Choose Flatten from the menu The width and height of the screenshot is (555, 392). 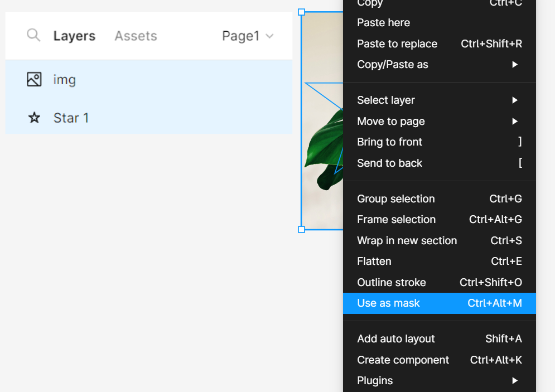[439, 261]
